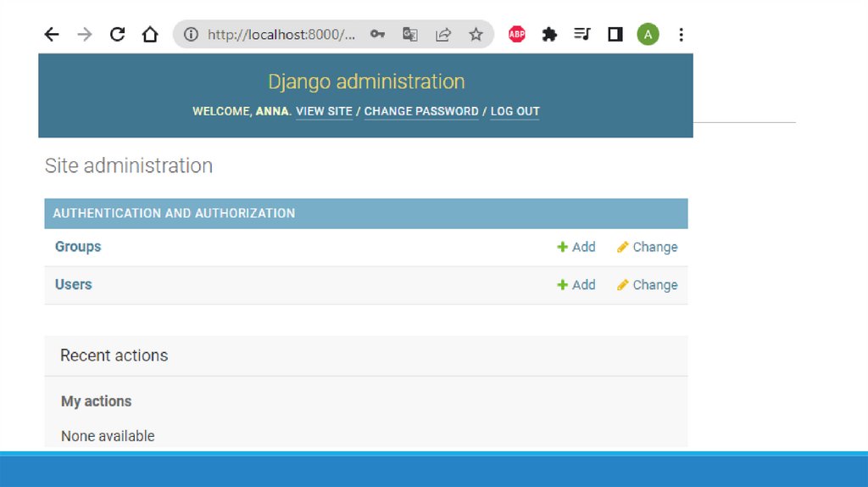View site information icon in address bar
868x487 pixels.
(x=191, y=34)
